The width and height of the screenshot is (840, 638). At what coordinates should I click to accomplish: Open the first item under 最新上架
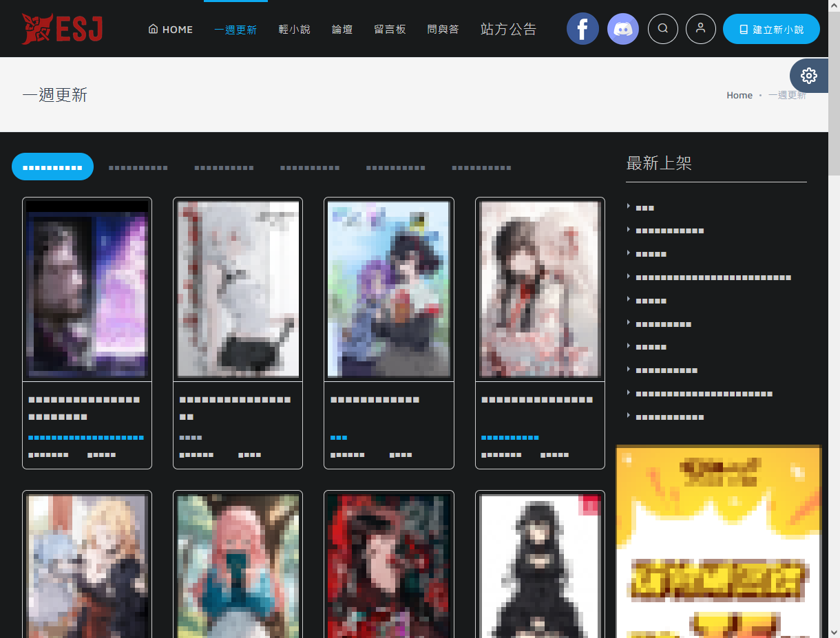pos(645,208)
